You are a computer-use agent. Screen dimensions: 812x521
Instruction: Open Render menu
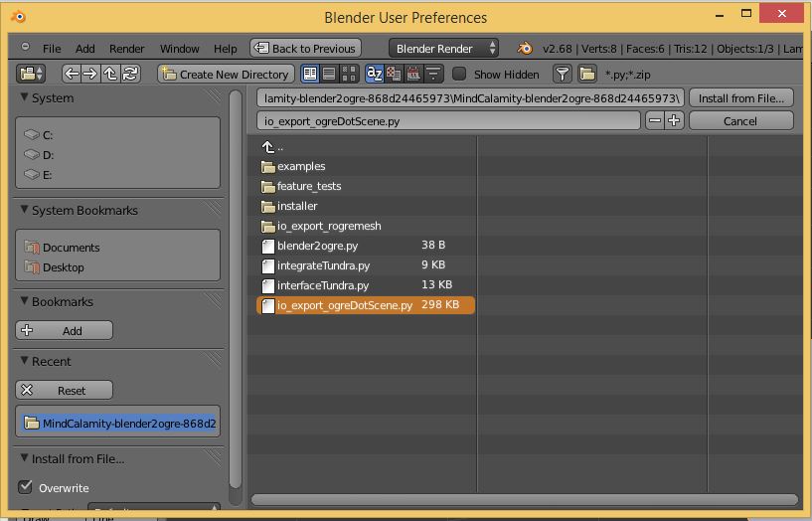pyautogui.click(x=127, y=49)
